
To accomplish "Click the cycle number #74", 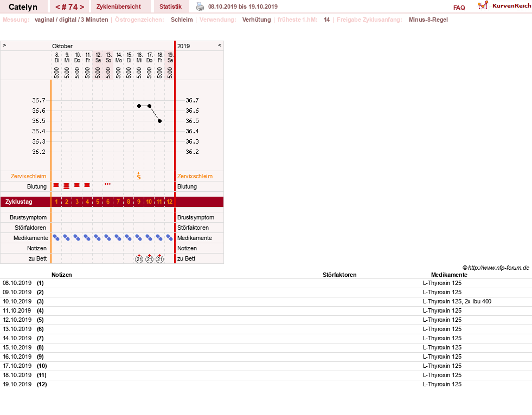I will 69,7.
